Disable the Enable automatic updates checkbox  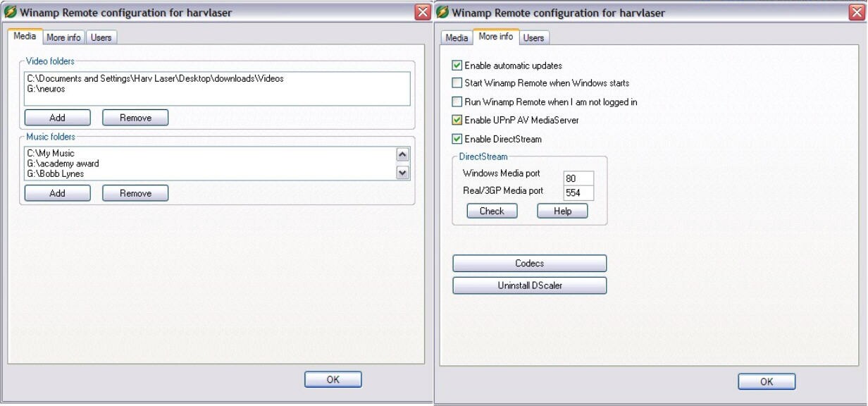457,66
